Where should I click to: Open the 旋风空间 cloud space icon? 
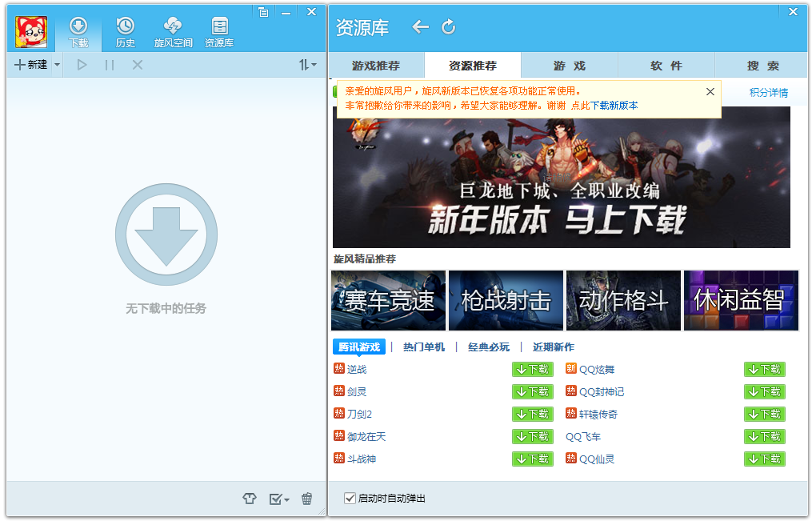(173, 32)
